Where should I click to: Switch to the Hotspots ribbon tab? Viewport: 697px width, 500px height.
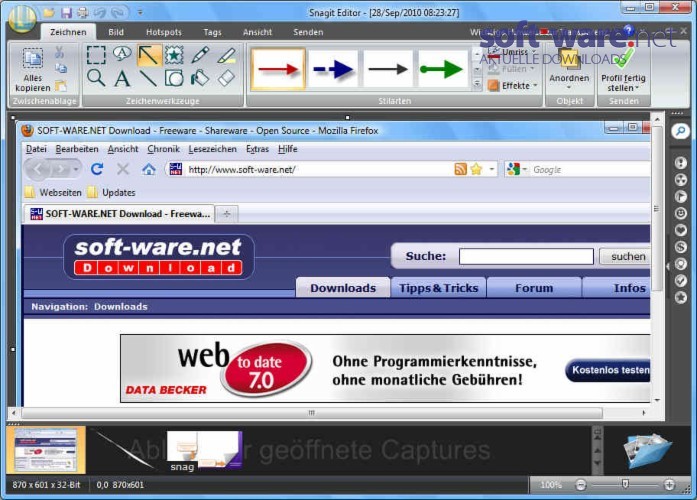click(164, 32)
